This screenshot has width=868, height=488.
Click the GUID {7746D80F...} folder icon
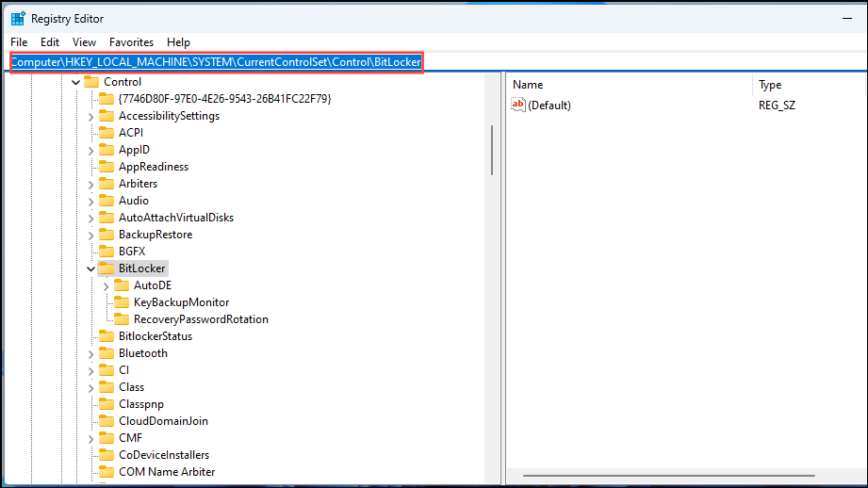(106, 99)
